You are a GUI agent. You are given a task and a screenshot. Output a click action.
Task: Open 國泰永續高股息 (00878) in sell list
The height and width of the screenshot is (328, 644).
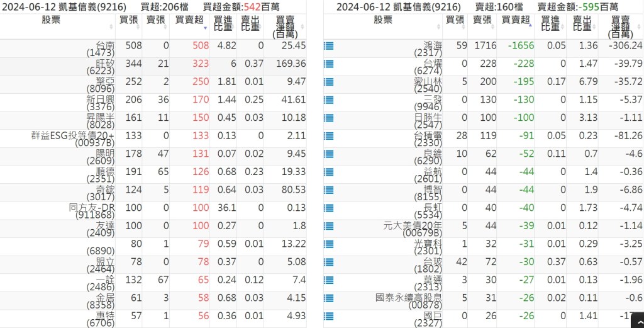(x=408, y=301)
